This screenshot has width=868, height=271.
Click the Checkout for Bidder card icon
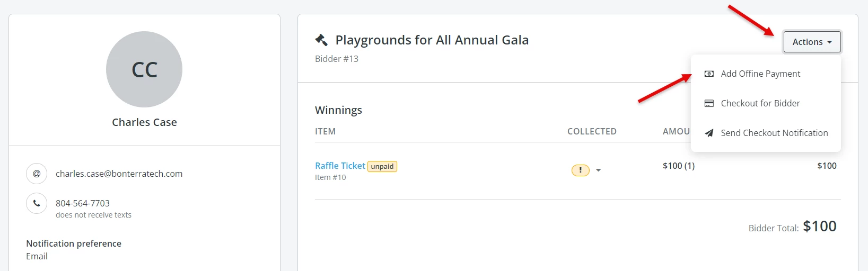pos(709,103)
